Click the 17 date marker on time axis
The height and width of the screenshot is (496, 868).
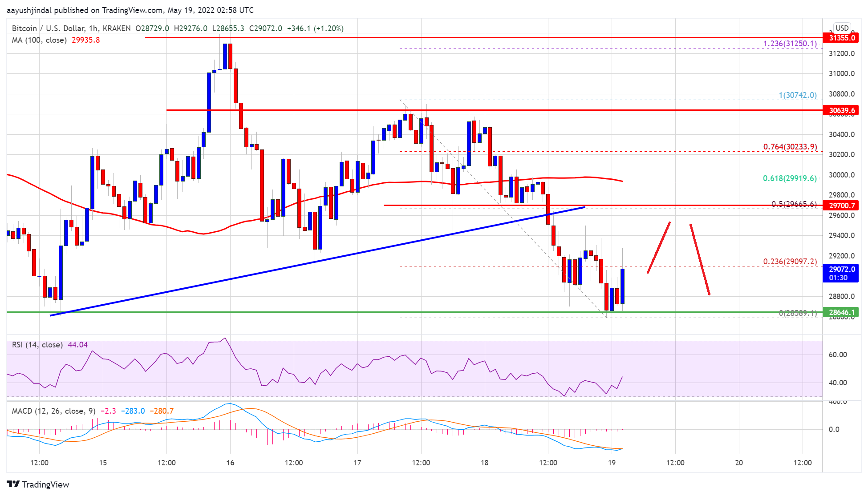point(357,463)
